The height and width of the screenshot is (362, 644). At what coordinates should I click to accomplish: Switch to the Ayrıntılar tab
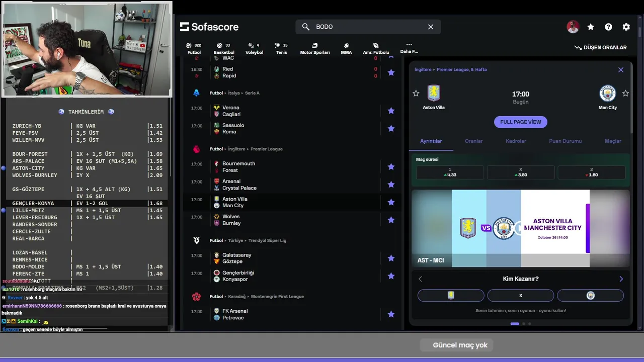tap(431, 141)
